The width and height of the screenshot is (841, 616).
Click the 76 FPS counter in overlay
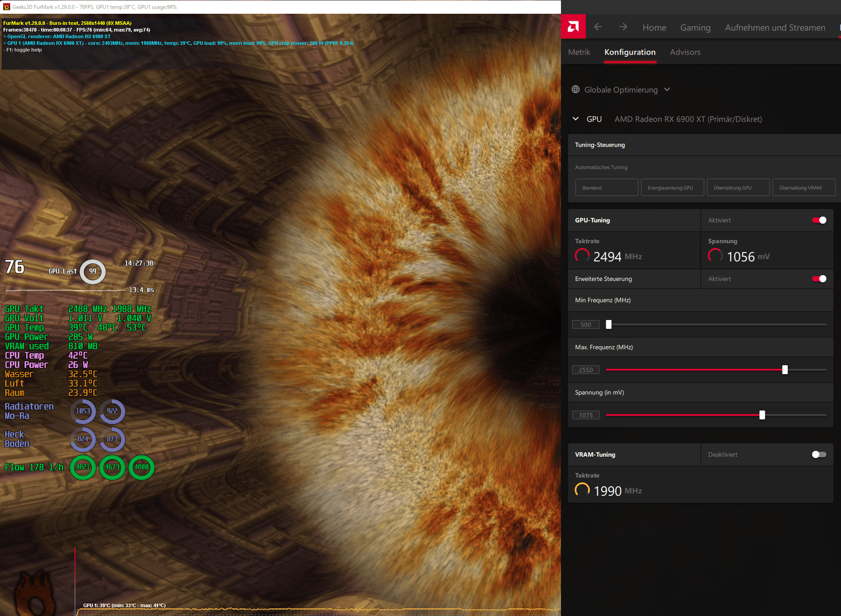pos(15,267)
